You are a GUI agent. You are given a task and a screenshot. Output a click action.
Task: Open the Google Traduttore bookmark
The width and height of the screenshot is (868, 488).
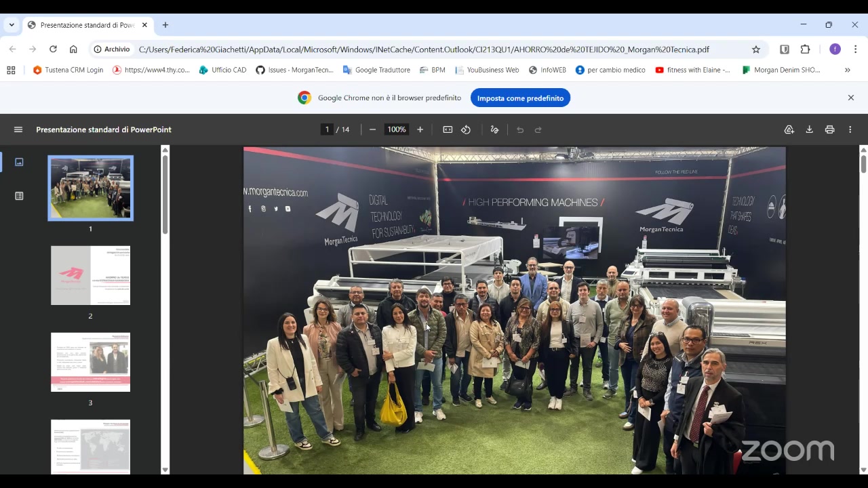[x=376, y=70]
